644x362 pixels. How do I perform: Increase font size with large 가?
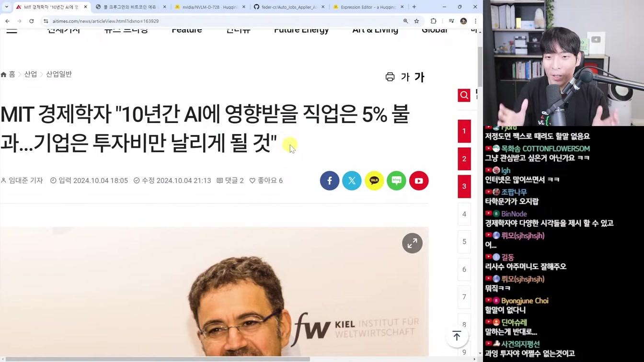(x=419, y=77)
